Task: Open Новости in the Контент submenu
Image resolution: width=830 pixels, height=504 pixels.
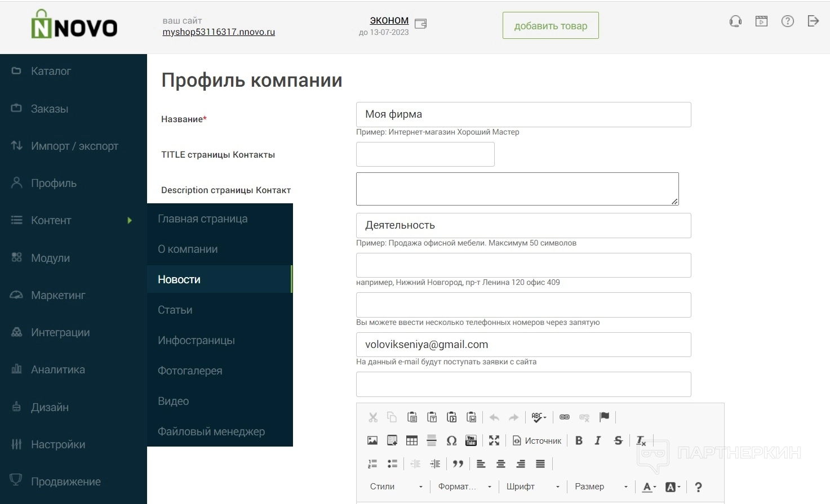Action: click(x=179, y=279)
